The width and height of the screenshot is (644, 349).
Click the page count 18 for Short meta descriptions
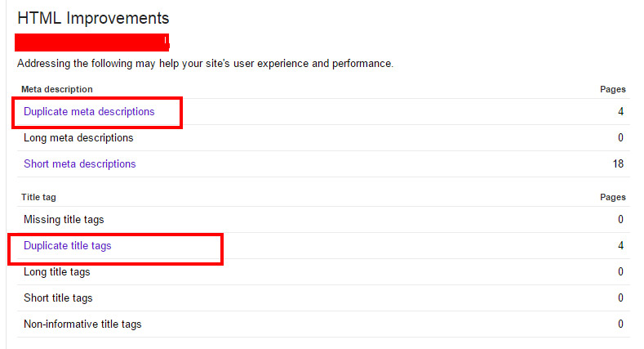pos(618,164)
